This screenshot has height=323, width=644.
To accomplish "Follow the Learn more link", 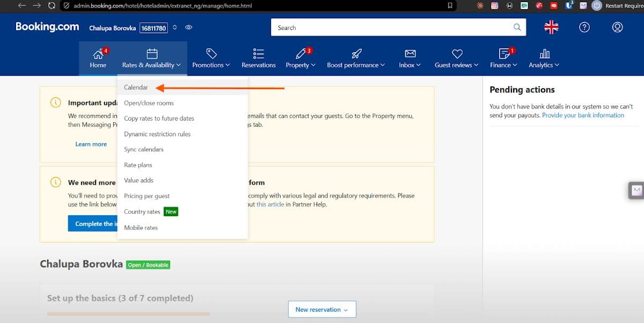I will [91, 144].
